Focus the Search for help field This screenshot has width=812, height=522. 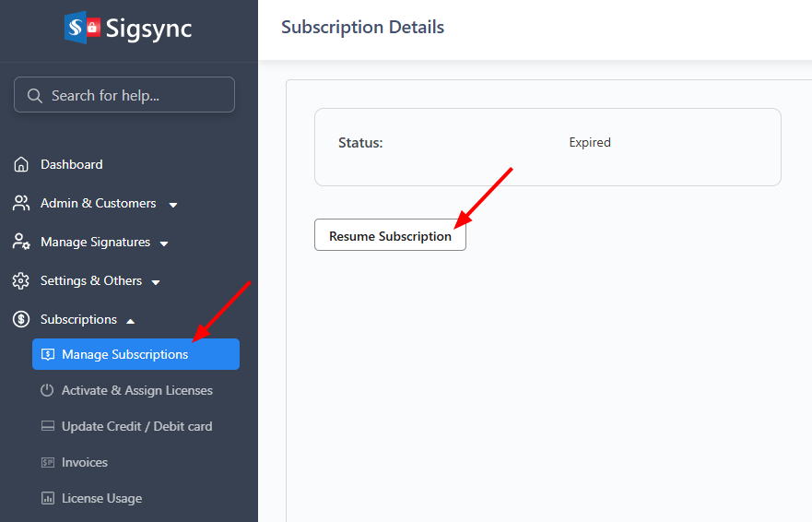[x=134, y=95]
